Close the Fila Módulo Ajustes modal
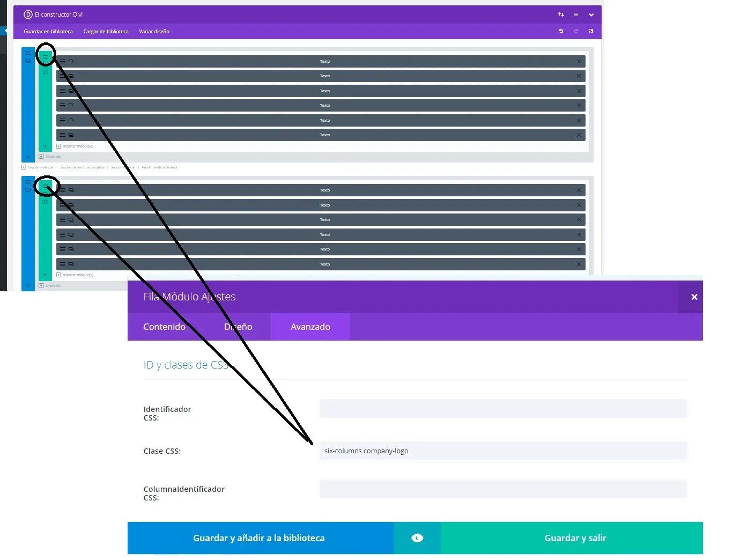Image resolution: width=755 pixels, height=560 pixels. tap(694, 297)
